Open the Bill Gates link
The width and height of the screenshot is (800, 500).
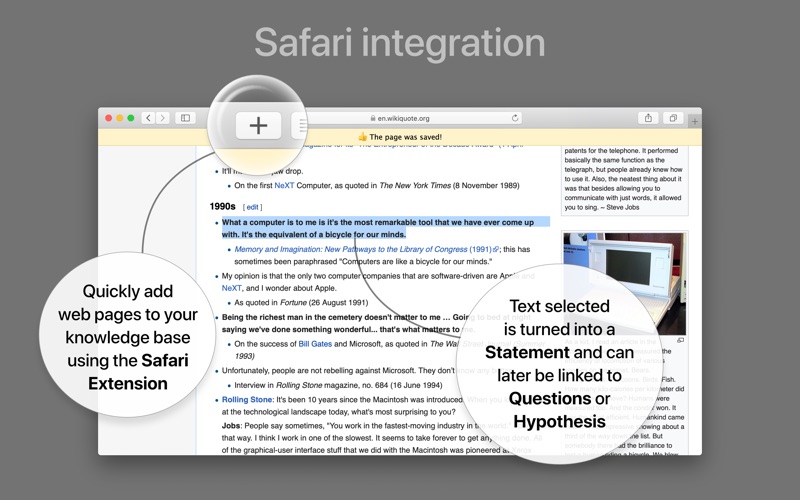tap(315, 344)
